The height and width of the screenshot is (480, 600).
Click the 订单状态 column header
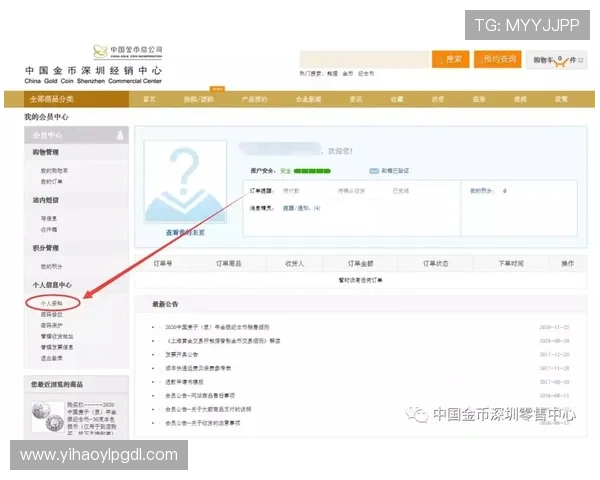click(x=435, y=263)
